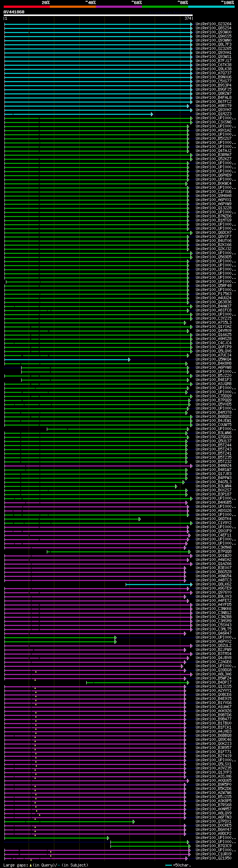238x868 pixels.
Task: Select UniRef100_C5XG77 label
Action: (213, 81)
